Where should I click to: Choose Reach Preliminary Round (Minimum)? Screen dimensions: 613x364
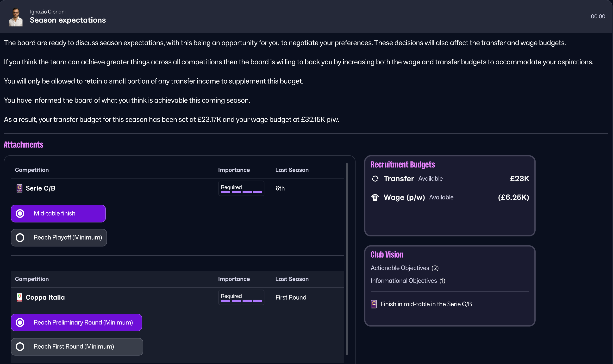click(76, 322)
